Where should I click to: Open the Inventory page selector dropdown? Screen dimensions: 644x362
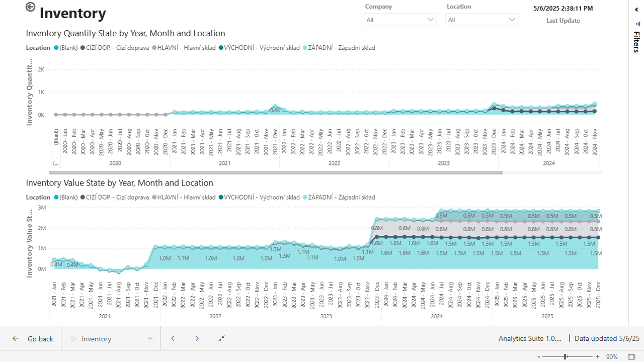pyautogui.click(x=150, y=338)
